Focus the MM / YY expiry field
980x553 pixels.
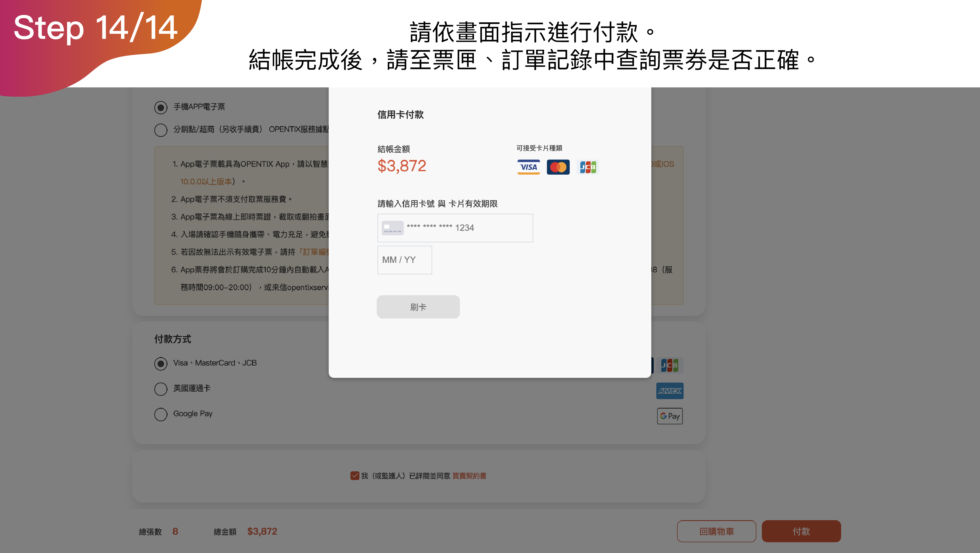404,260
